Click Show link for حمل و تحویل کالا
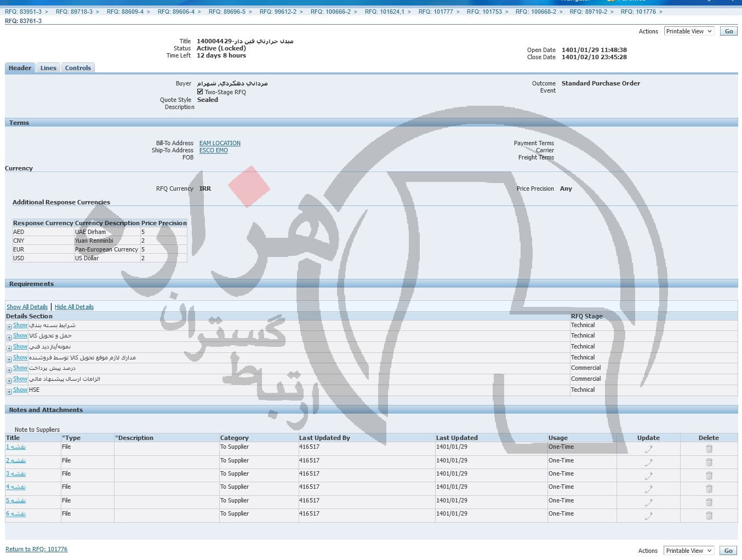 pyautogui.click(x=20, y=335)
